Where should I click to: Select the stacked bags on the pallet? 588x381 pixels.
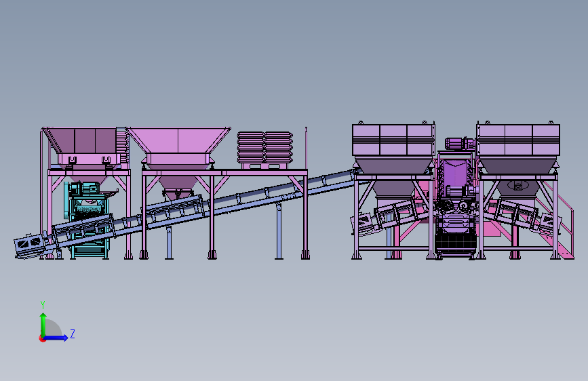[264, 147]
